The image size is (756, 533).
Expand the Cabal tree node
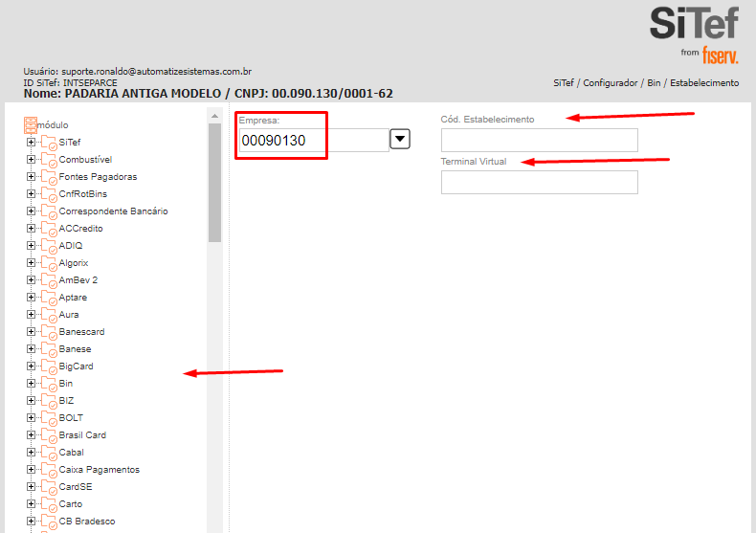pos(31,453)
